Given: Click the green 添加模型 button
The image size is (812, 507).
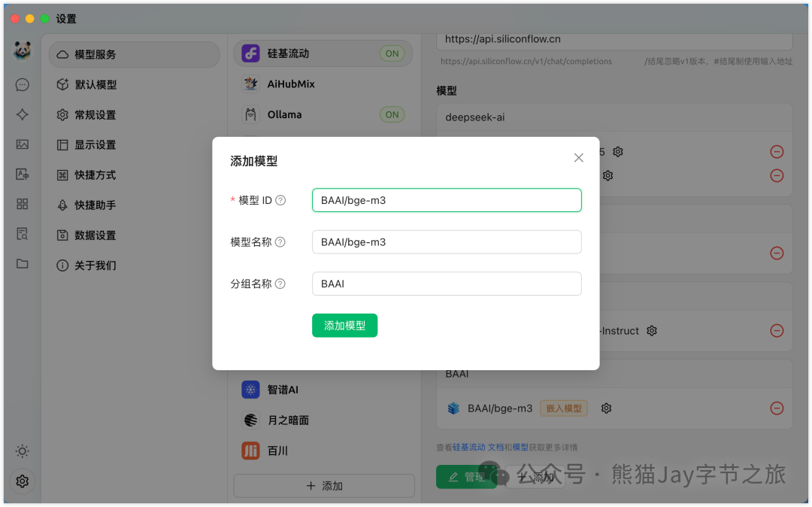Looking at the screenshot, I should 345,326.
